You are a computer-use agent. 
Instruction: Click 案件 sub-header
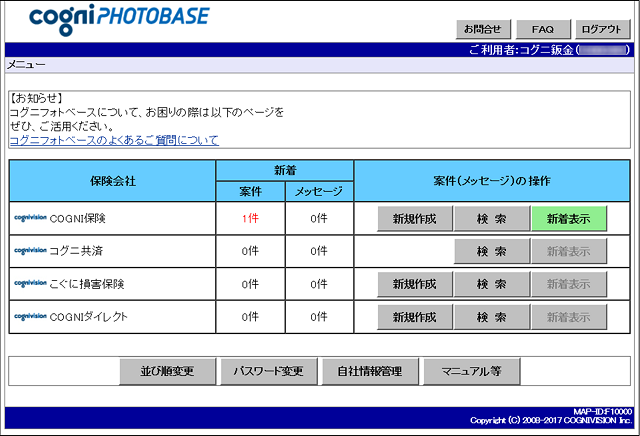(x=250, y=191)
